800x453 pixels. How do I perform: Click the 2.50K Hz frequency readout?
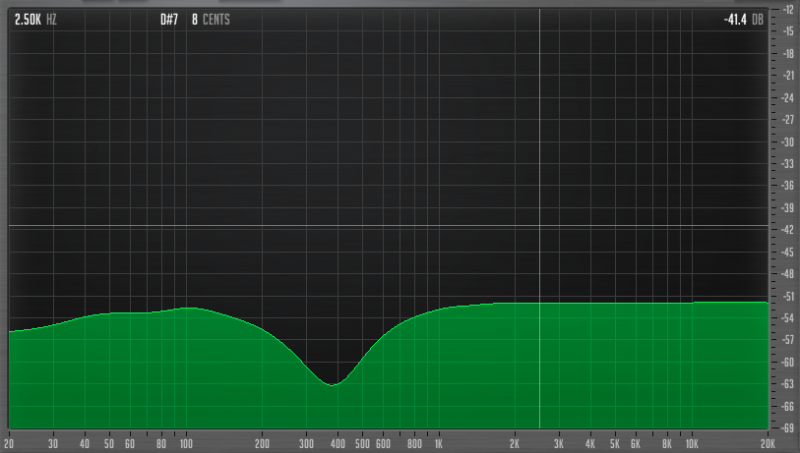pos(35,19)
